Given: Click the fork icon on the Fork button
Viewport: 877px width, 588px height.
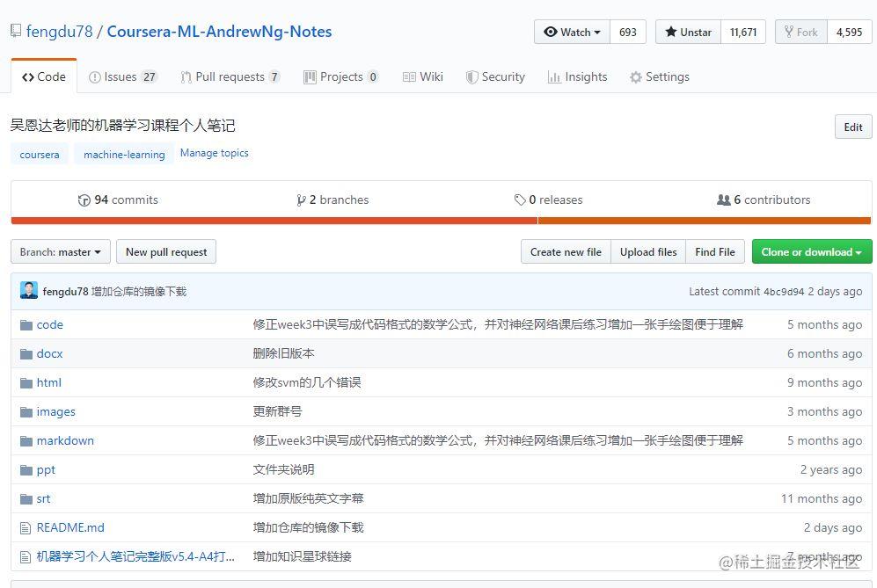Looking at the screenshot, I should [x=790, y=32].
